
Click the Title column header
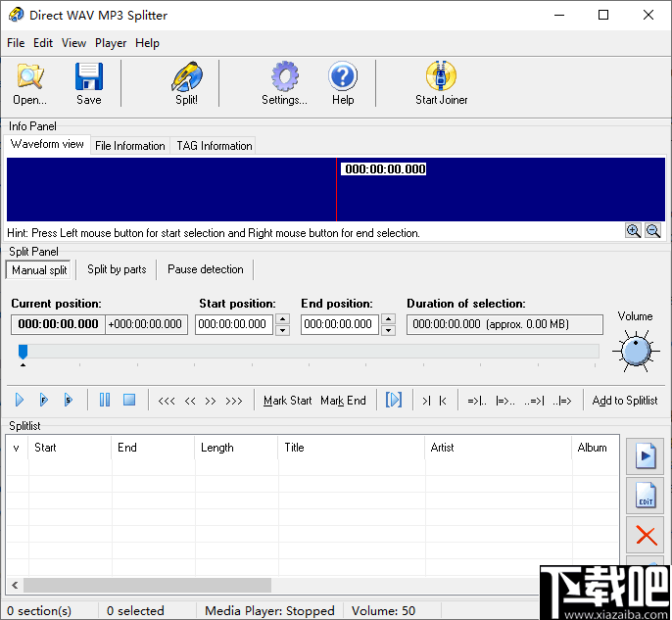tap(352, 448)
